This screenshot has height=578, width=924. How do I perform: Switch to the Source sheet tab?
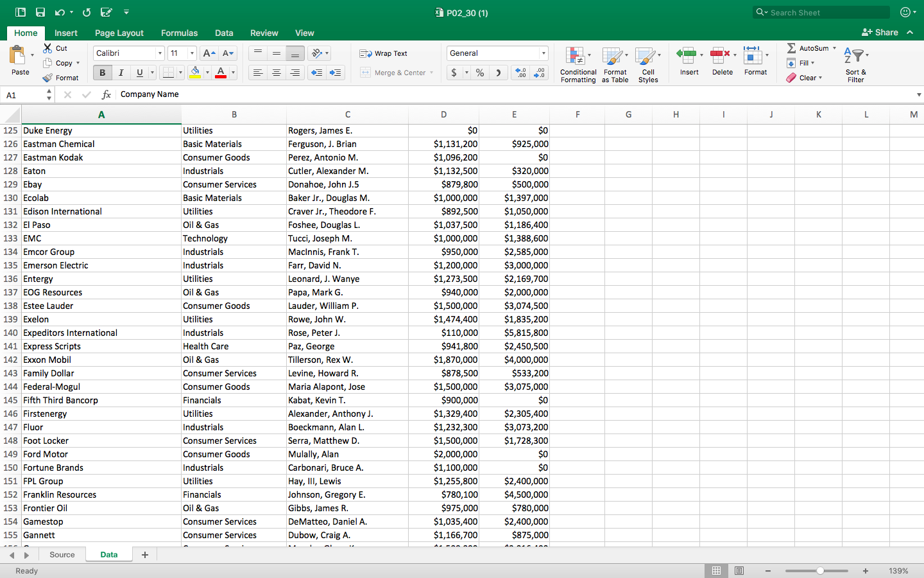(x=62, y=555)
